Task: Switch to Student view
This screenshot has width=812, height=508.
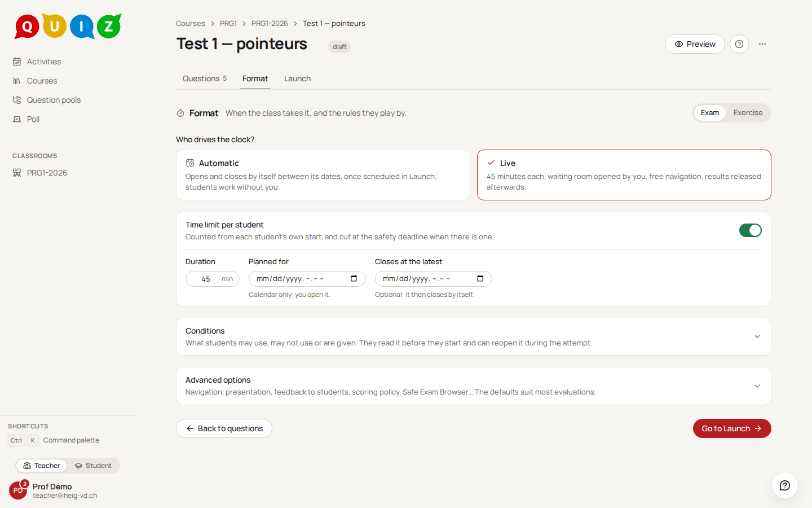Action: 93,466
